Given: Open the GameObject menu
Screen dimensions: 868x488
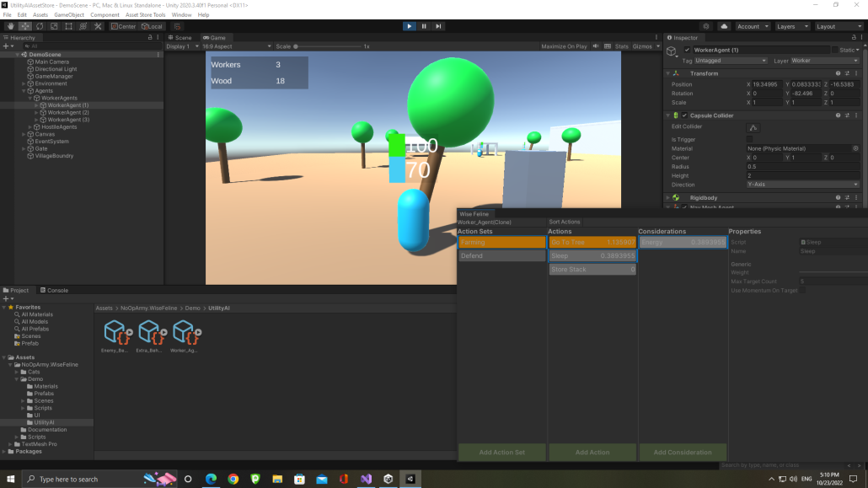Looking at the screenshot, I should (x=68, y=14).
